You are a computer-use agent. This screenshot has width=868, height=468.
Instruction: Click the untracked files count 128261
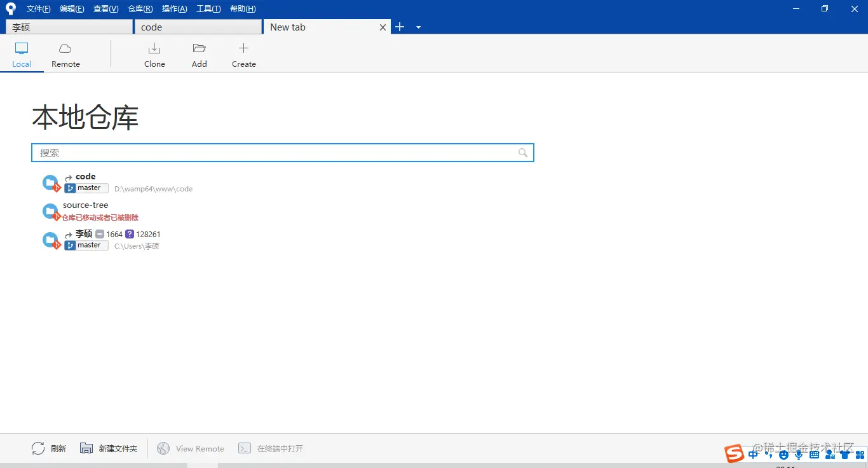coord(148,235)
